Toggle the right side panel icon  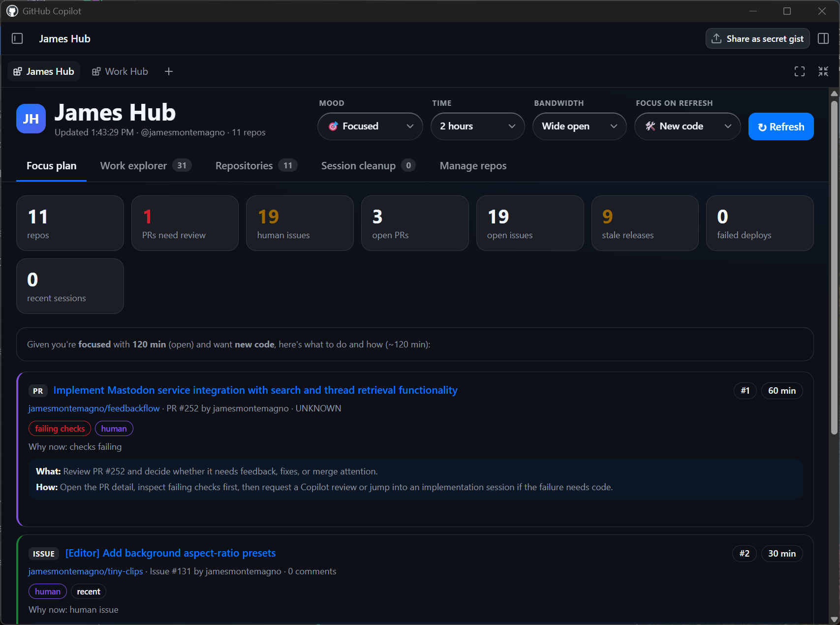pyautogui.click(x=823, y=38)
